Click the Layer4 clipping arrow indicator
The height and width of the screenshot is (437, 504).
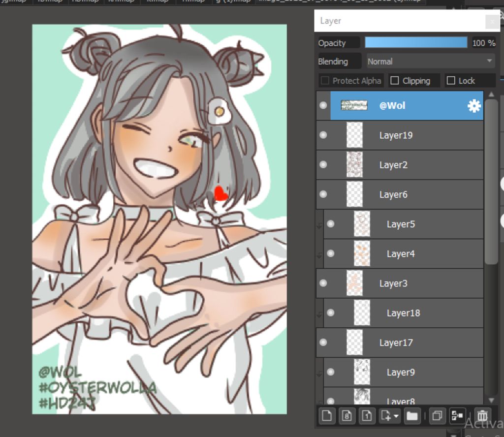[319, 255]
